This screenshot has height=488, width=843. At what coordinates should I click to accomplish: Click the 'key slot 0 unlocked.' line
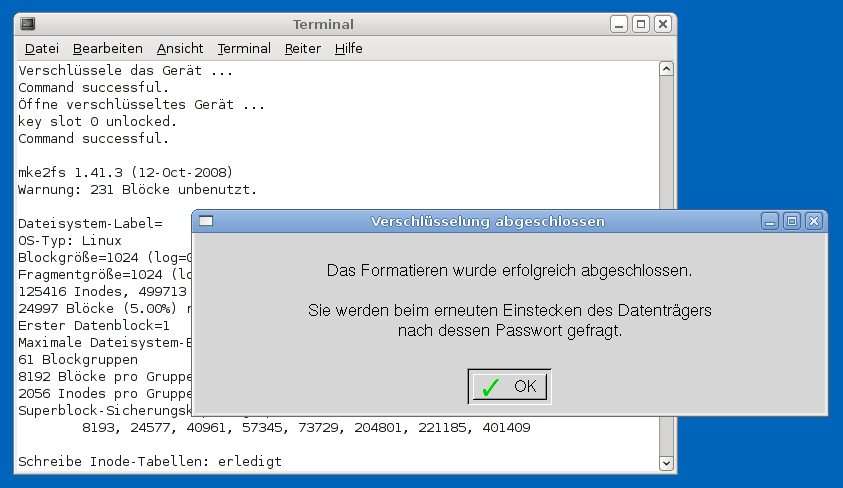97,121
